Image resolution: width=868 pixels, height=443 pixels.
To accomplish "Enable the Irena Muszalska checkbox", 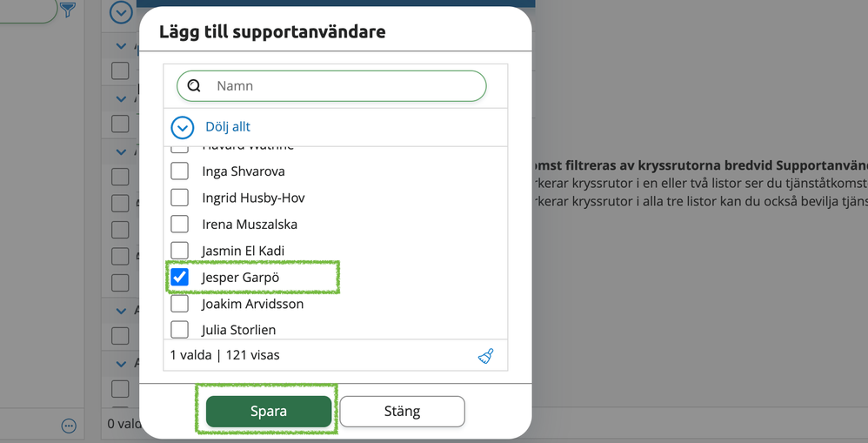I will tap(179, 225).
